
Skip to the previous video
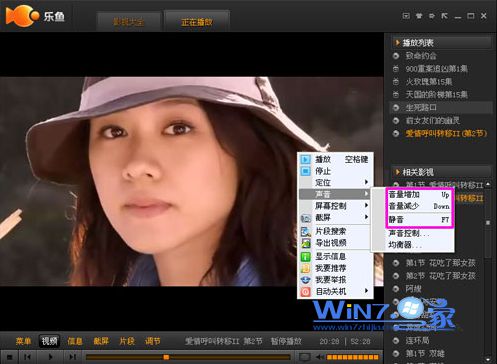click(27, 357)
